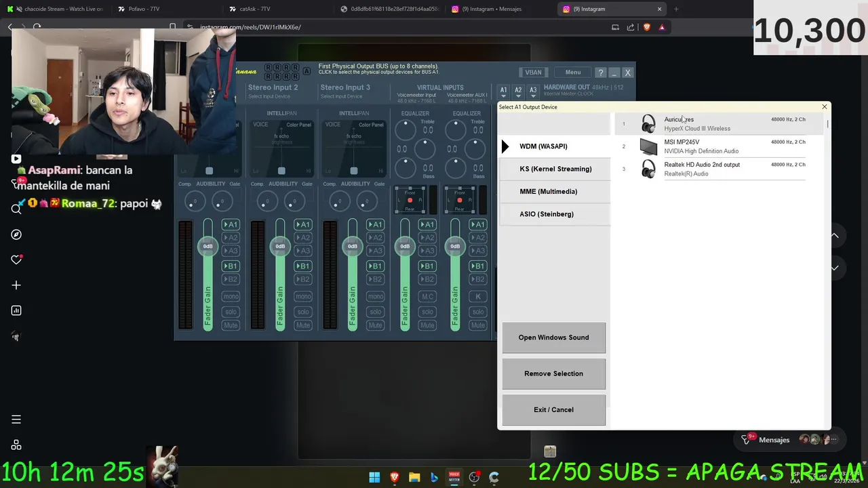The width and height of the screenshot is (868, 488).
Task: Click Stereo Input 2 Comp. knob
Action: point(267,201)
